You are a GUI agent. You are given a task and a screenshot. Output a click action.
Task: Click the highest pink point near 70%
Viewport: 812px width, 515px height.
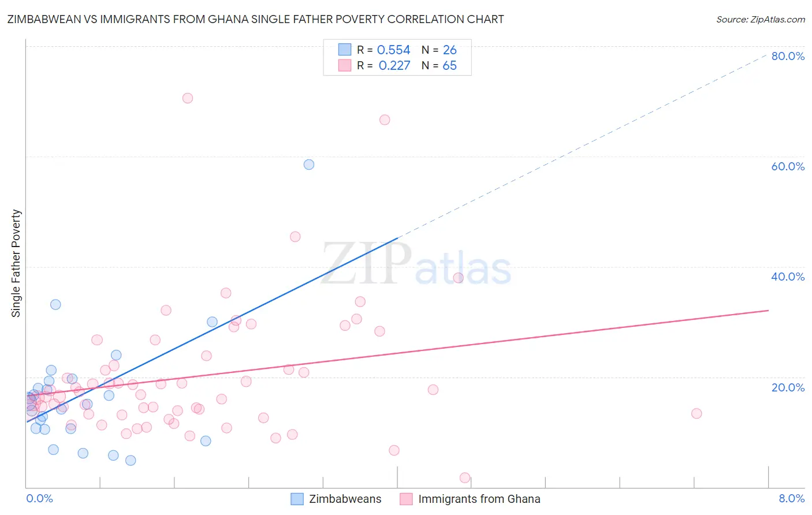tap(188, 98)
